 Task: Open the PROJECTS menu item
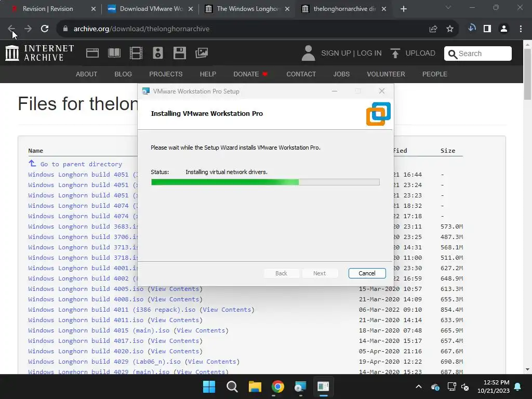166,74
